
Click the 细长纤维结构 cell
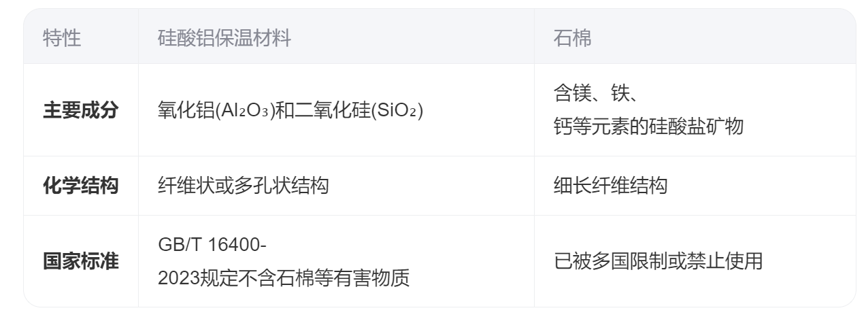click(x=610, y=186)
